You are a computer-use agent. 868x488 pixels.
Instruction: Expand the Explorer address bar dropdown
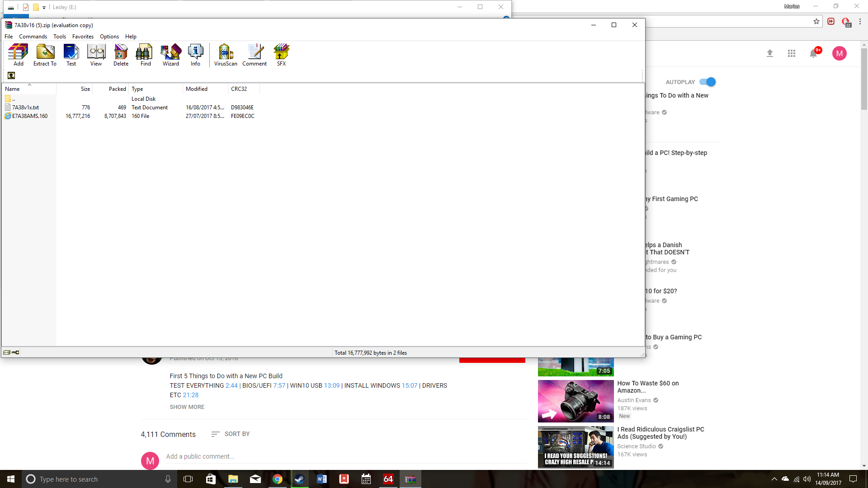pyautogui.click(x=44, y=7)
